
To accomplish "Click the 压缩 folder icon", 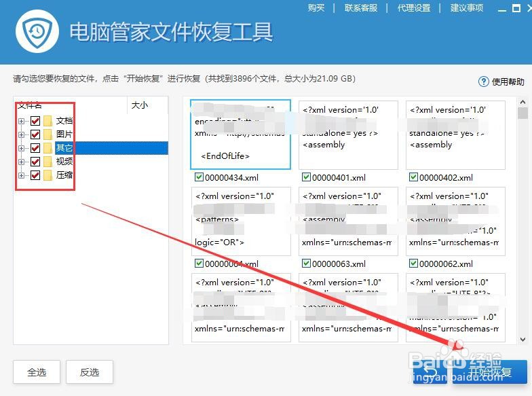I will [x=48, y=175].
